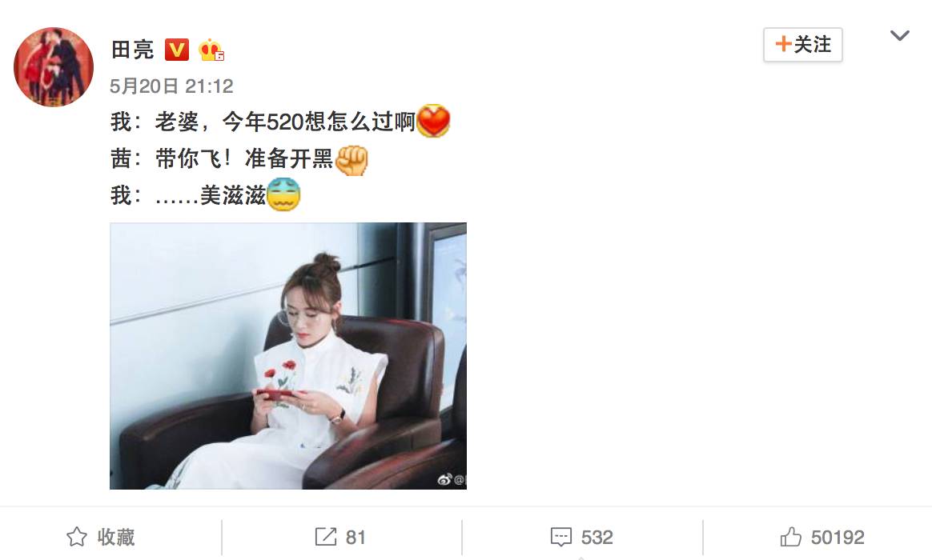Image resolution: width=932 pixels, height=560 pixels.
Task: Like the post with thumbs-up icon
Action: [x=790, y=537]
